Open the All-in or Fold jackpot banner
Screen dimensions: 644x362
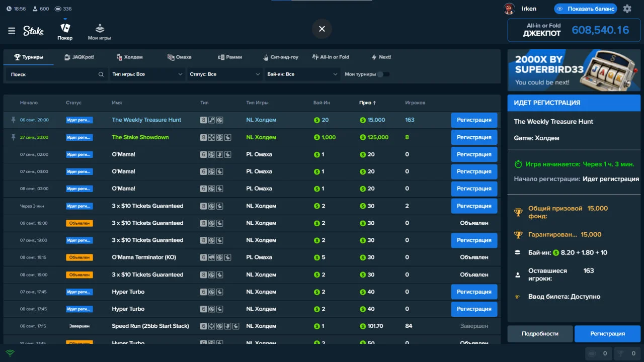pyautogui.click(x=573, y=30)
